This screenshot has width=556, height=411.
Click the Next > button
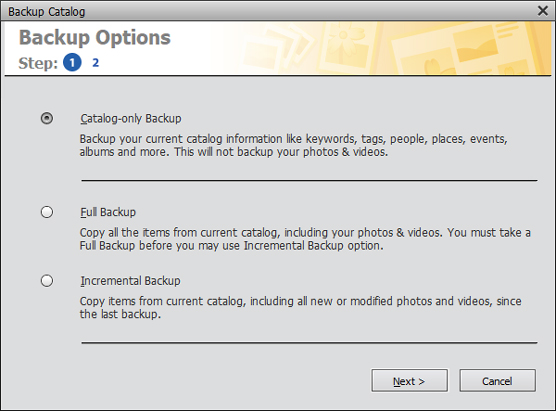(x=410, y=381)
